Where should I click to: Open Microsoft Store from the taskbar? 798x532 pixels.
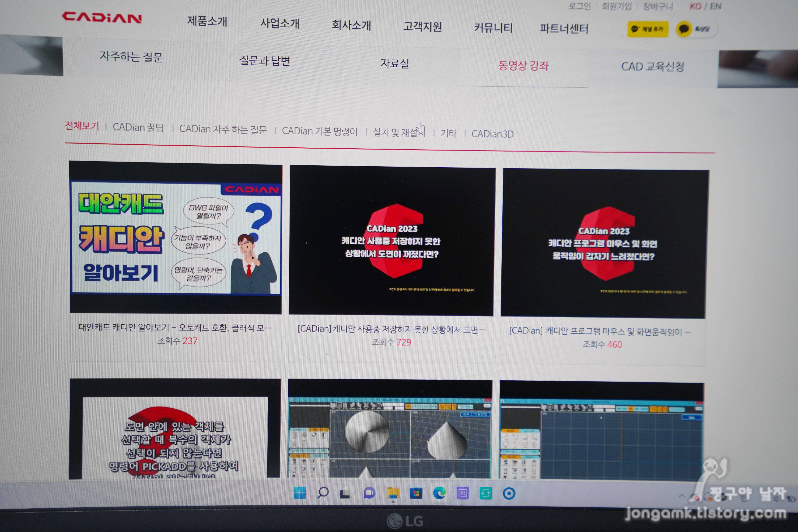(416, 493)
